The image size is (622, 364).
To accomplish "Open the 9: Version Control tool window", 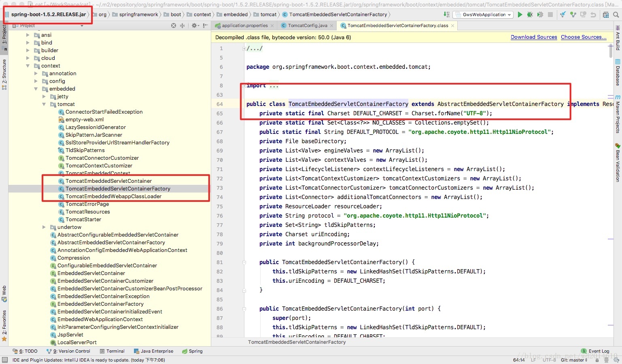I will coord(68,351).
